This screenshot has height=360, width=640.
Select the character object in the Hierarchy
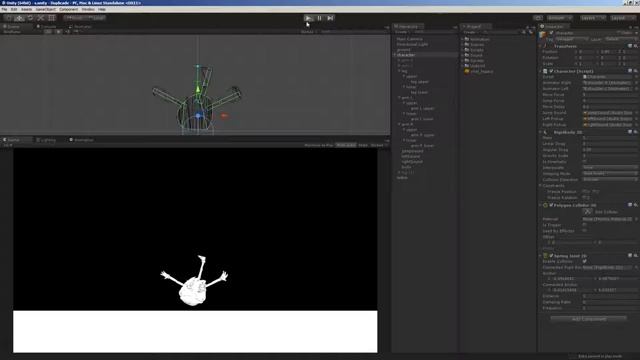406,55
